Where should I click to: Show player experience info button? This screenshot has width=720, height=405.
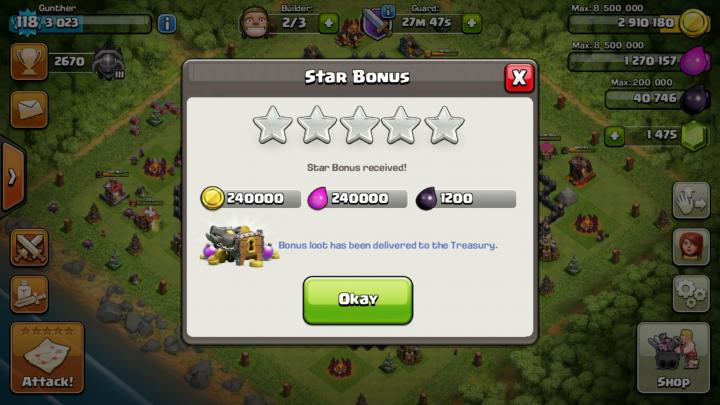[x=167, y=23]
